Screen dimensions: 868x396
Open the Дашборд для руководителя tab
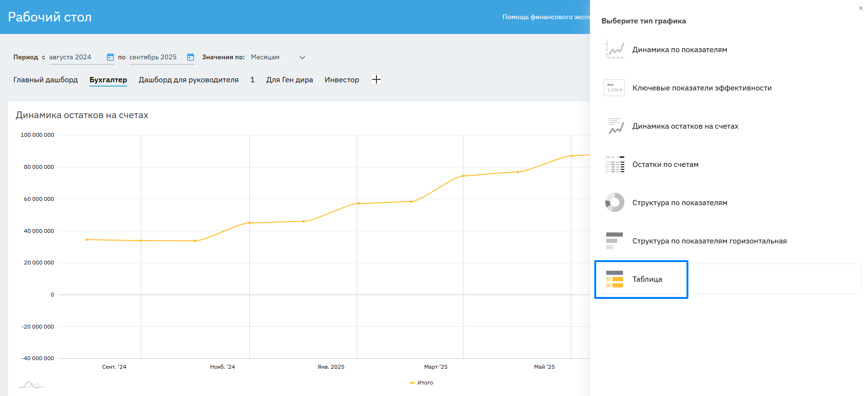pos(188,80)
